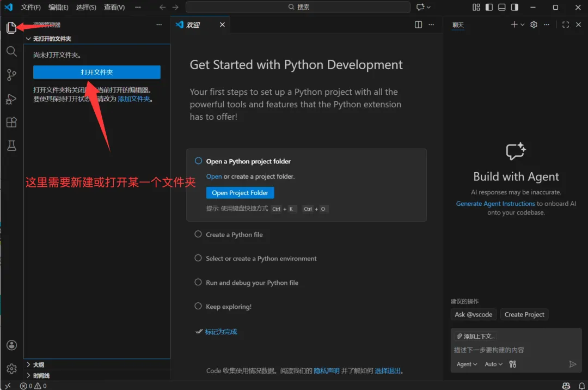
Task: Open the overflow menu ellipsis in menu bar
Action: pyautogui.click(x=138, y=7)
